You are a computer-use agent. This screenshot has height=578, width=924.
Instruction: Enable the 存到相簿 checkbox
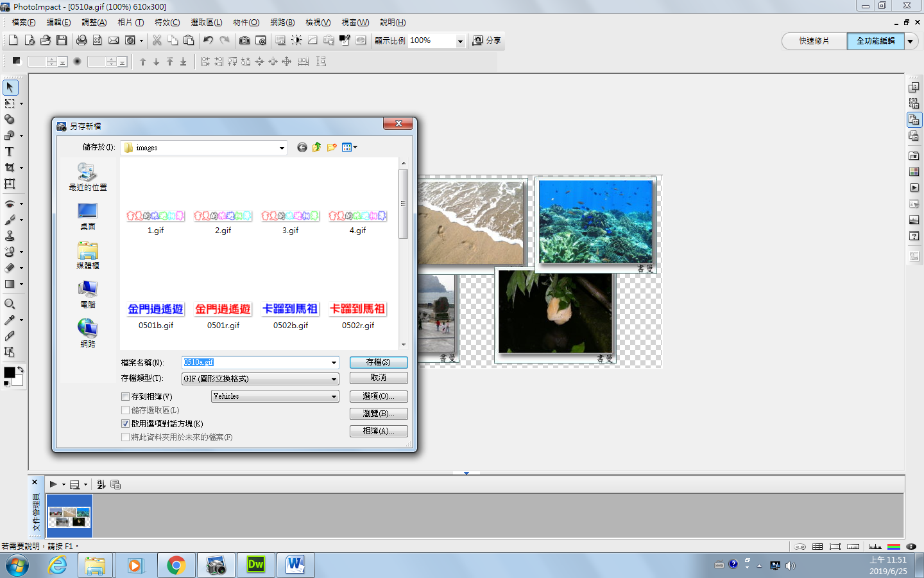(x=126, y=397)
